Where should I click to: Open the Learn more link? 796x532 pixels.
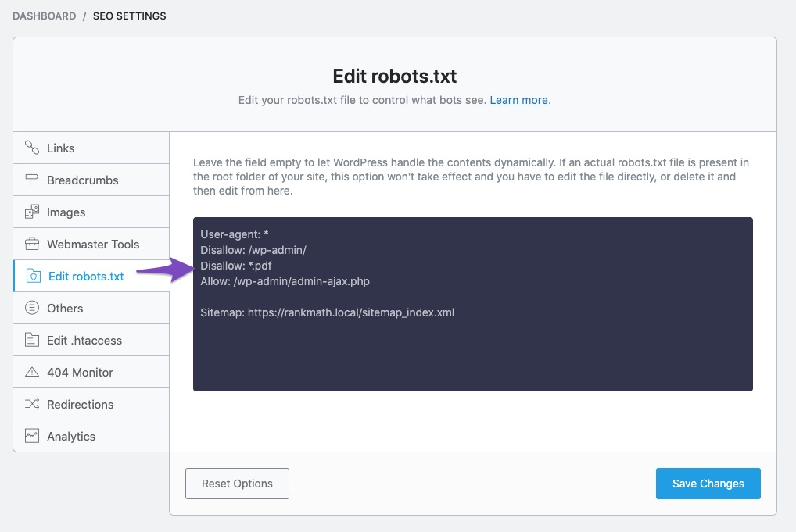pos(518,100)
